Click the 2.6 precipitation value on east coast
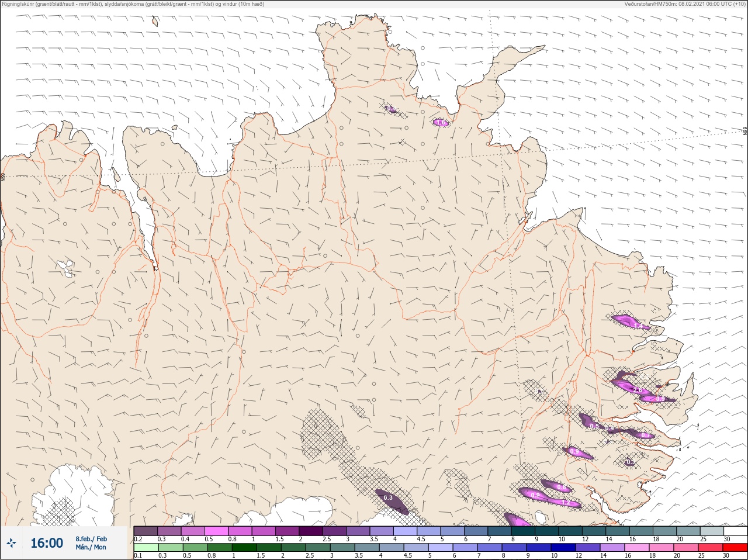This screenshot has width=748, height=560. tap(637, 390)
